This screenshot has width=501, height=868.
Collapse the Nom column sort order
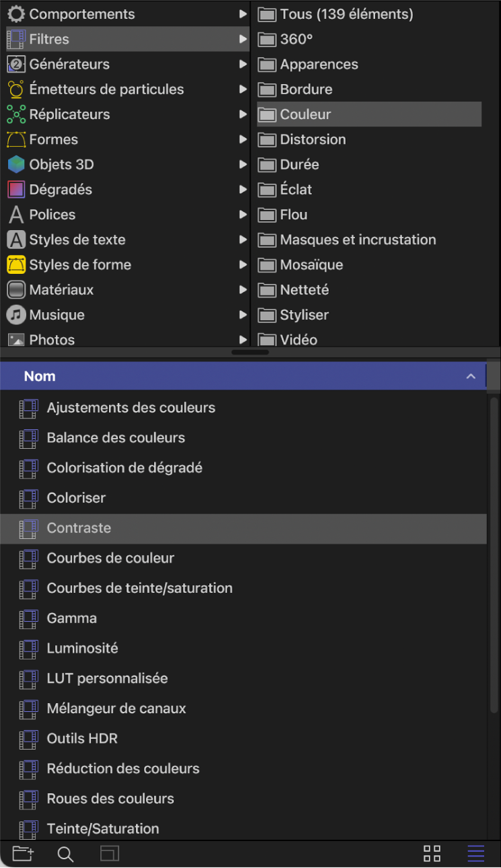click(471, 376)
